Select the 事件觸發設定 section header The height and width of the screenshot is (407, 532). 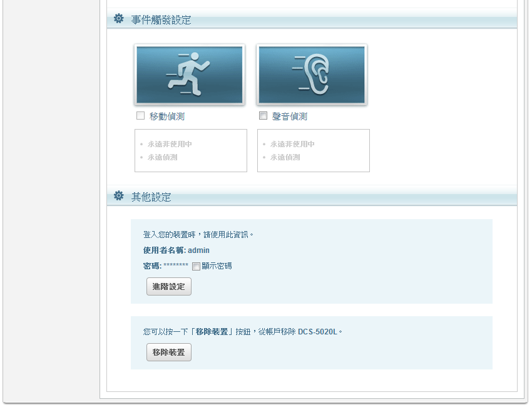click(x=161, y=20)
